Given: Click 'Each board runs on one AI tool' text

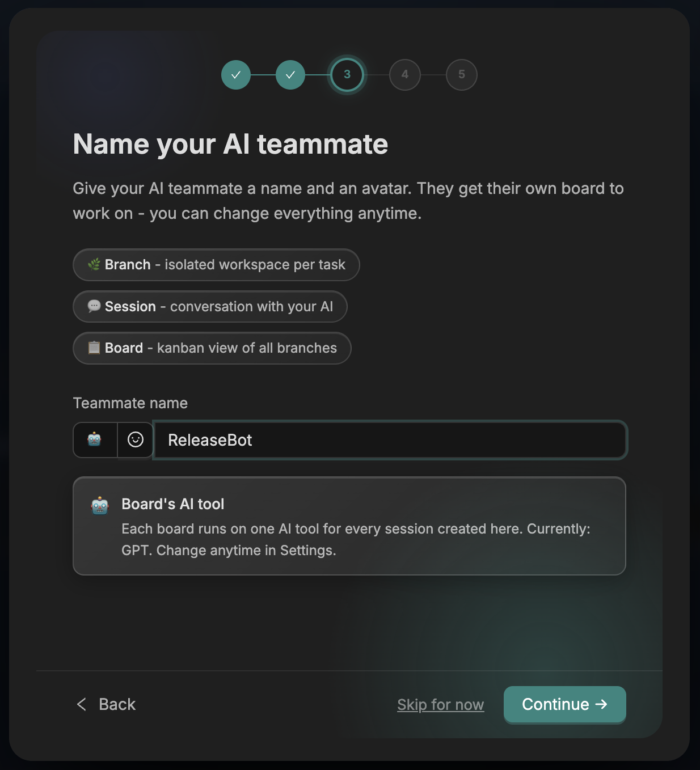Looking at the screenshot, I should [356, 540].
